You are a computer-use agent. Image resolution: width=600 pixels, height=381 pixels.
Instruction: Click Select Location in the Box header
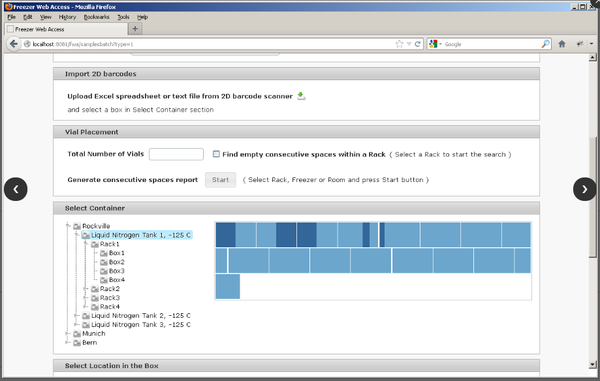pos(296,366)
